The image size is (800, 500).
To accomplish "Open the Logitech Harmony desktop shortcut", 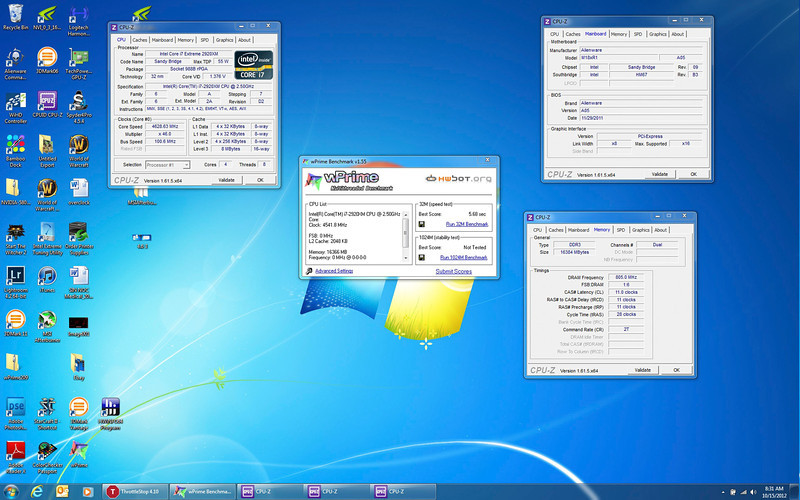I will [x=78, y=20].
